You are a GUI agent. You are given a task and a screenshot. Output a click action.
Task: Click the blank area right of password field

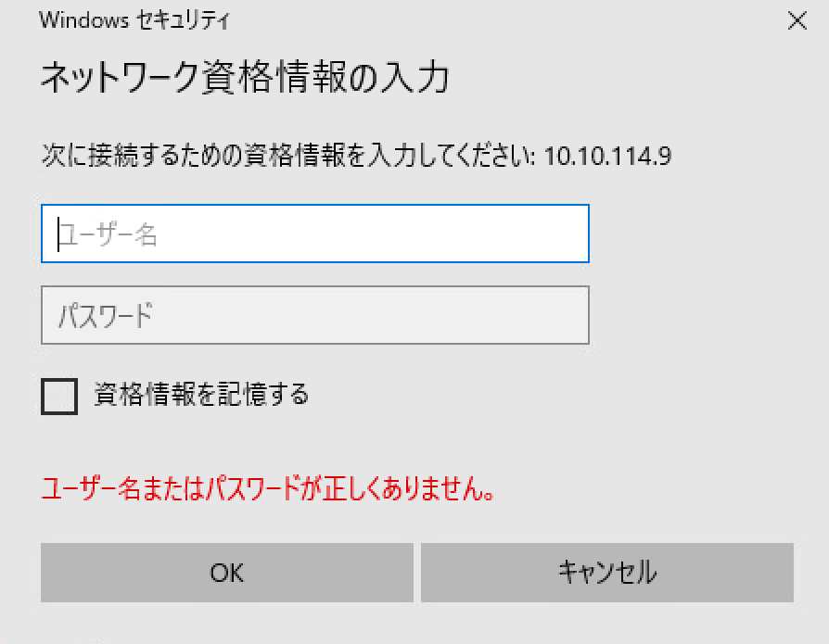point(705,315)
